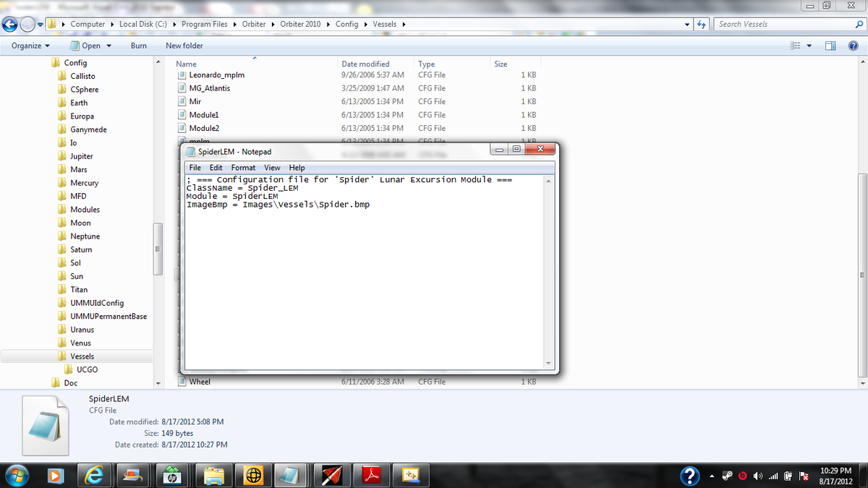Create a New folder
This screenshot has width=868, height=488.
pos(184,46)
